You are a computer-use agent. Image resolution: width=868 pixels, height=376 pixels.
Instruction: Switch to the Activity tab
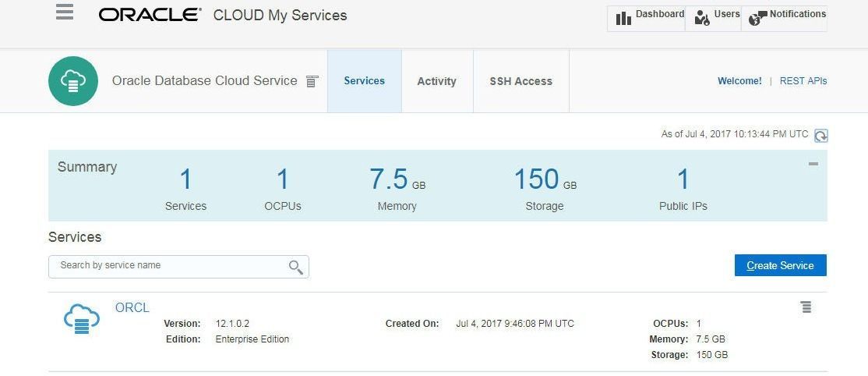[x=437, y=81]
